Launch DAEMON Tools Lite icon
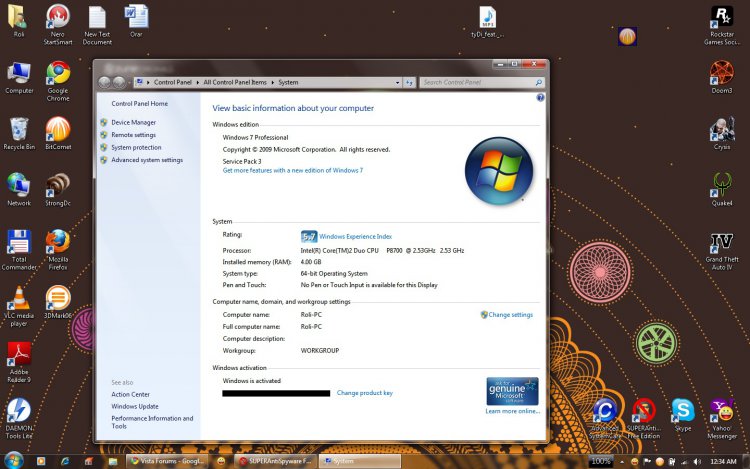Image resolution: width=750 pixels, height=469 pixels. point(19,418)
